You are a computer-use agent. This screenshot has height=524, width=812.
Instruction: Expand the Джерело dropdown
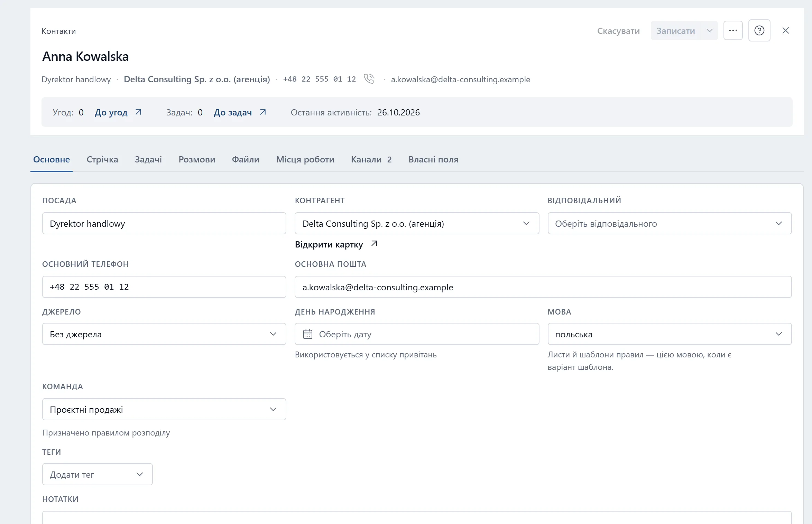[164, 334]
